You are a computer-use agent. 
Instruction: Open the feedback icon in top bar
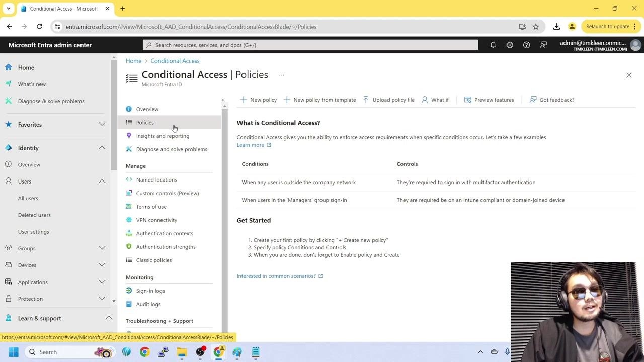click(543, 45)
